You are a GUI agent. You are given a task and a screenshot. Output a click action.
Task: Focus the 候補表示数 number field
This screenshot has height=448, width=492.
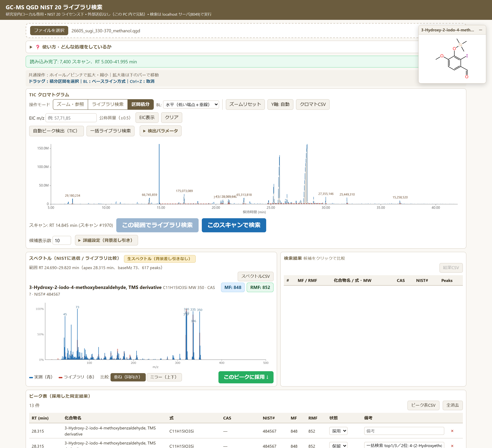point(62,241)
